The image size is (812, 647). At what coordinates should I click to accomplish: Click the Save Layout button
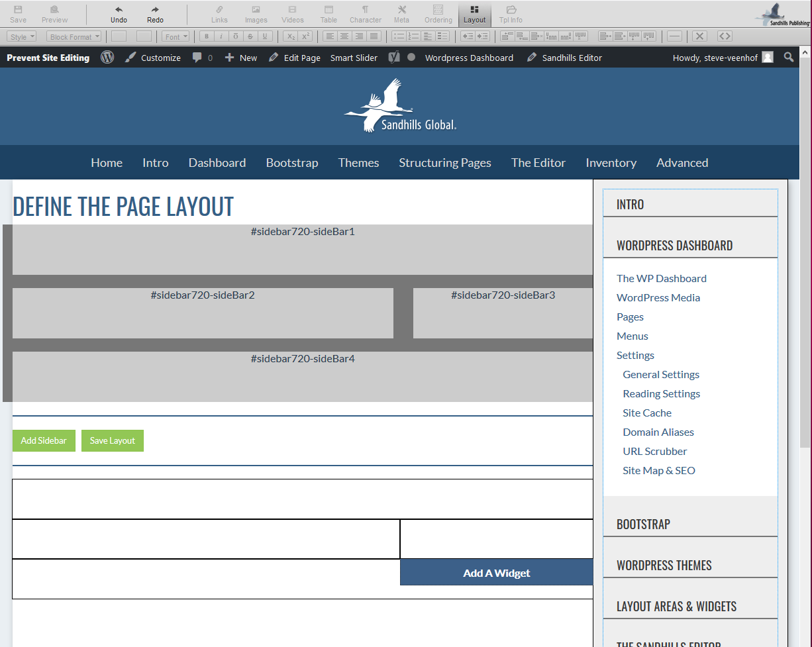pos(113,440)
